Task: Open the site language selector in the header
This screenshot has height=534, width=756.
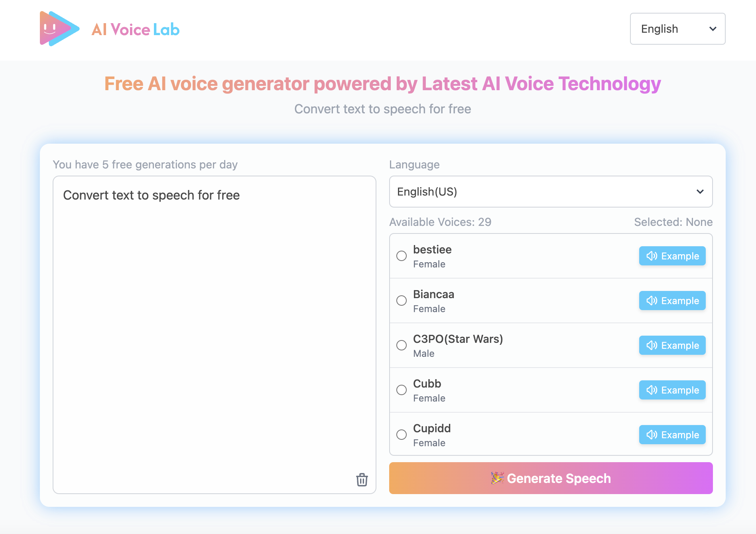Action: (x=677, y=29)
